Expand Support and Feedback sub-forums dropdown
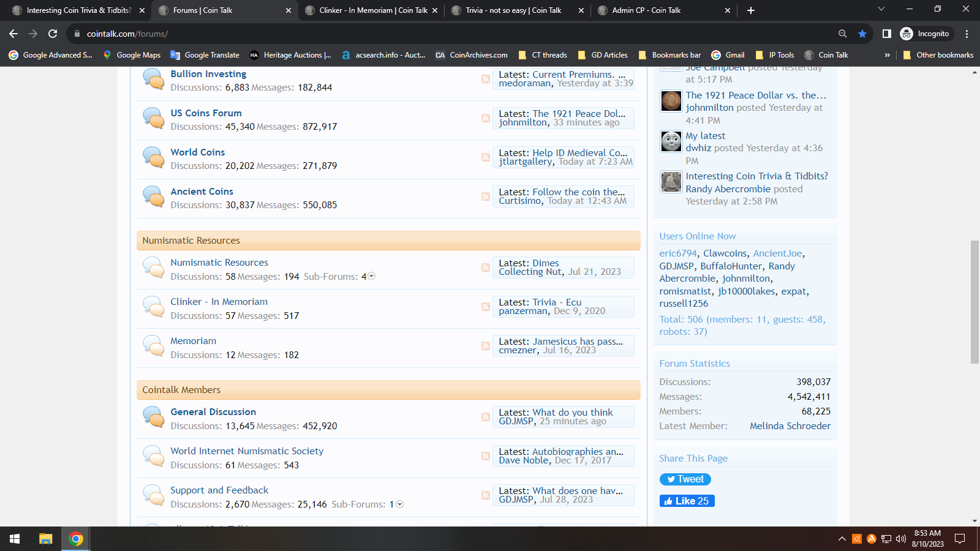980x551 pixels. coord(399,504)
